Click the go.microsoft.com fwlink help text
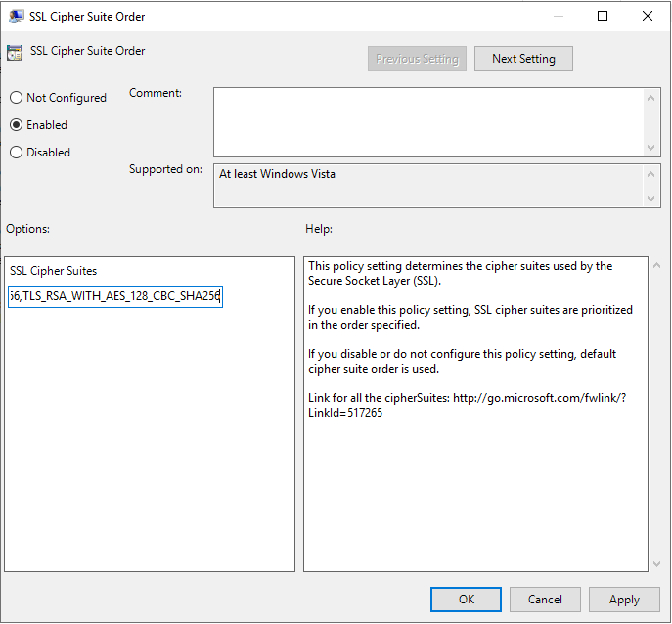The width and height of the screenshot is (672, 624). click(x=467, y=405)
